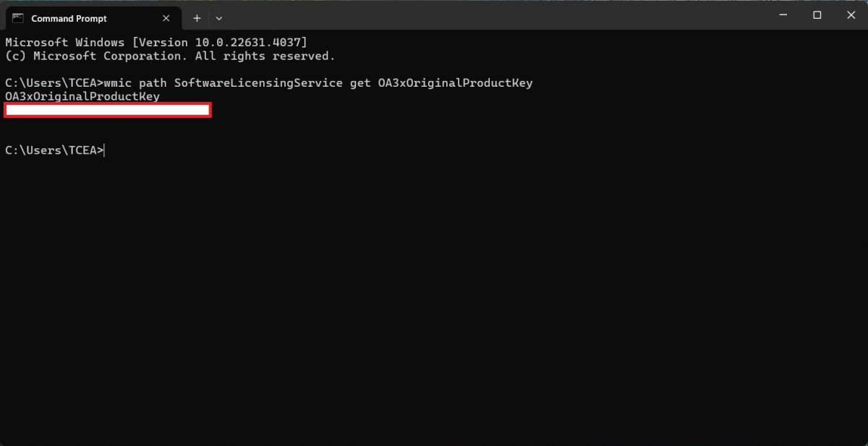Maximize the terminal window
The width and height of the screenshot is (868, 446).
(817, 15)
